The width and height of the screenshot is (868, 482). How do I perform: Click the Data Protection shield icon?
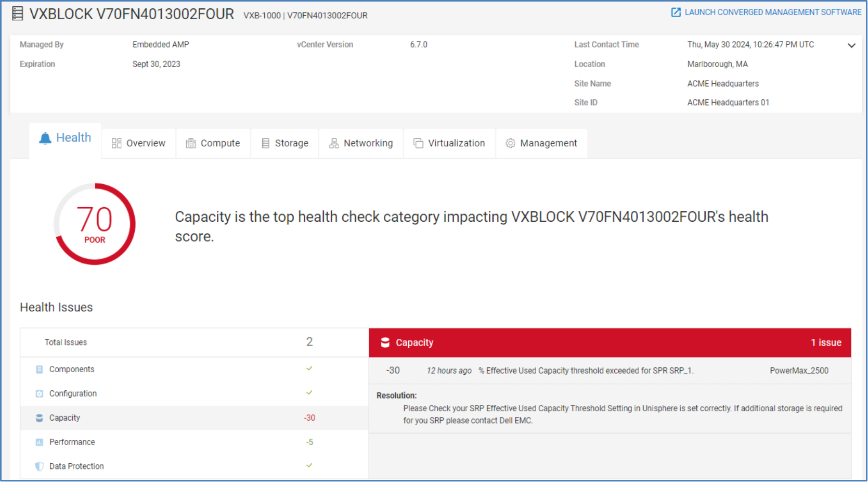[40, 466]
